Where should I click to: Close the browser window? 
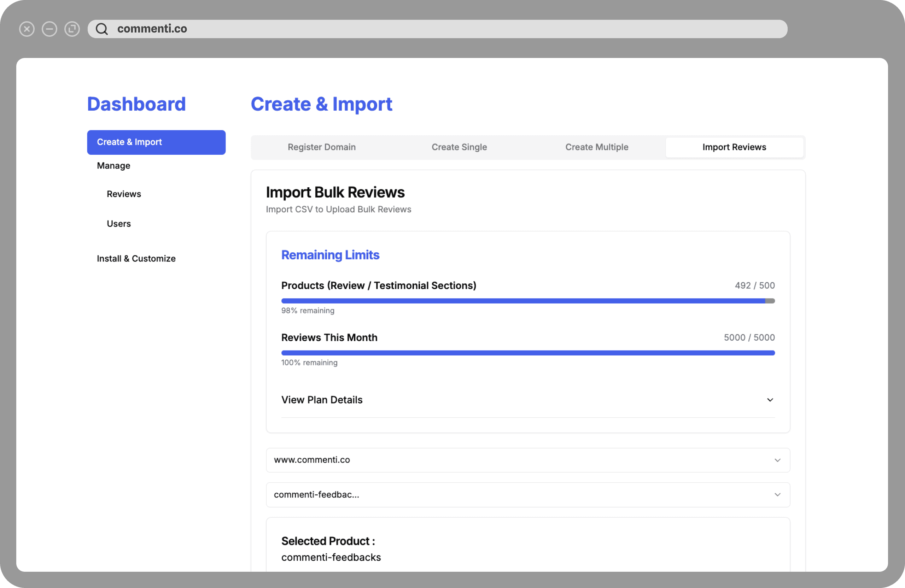pyautogui.click(x=27, y=29)
